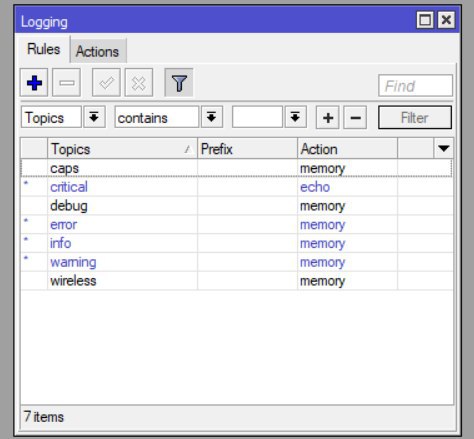The image size is (474, 439).
Task: Click the contains condition field box
Action: click(x=157, y=117)
